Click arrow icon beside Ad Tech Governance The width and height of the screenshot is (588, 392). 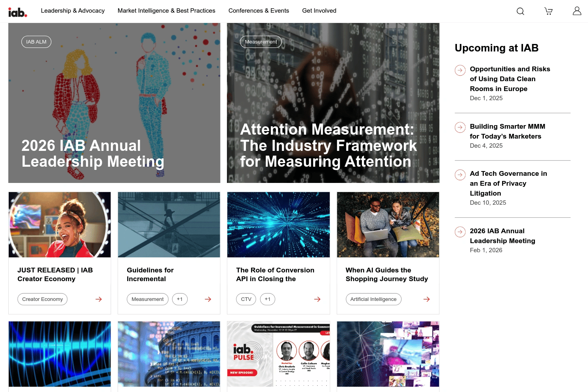click(460, 175)
